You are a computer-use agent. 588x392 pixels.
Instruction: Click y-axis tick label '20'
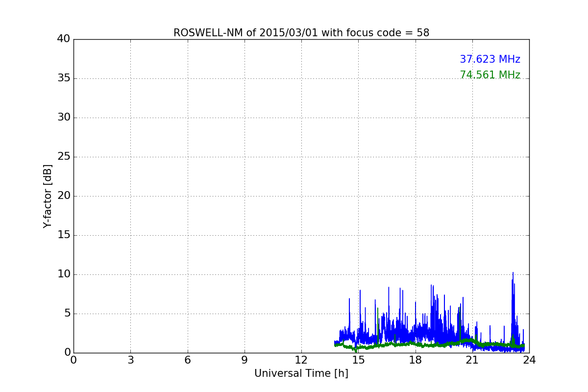(64, 196)
